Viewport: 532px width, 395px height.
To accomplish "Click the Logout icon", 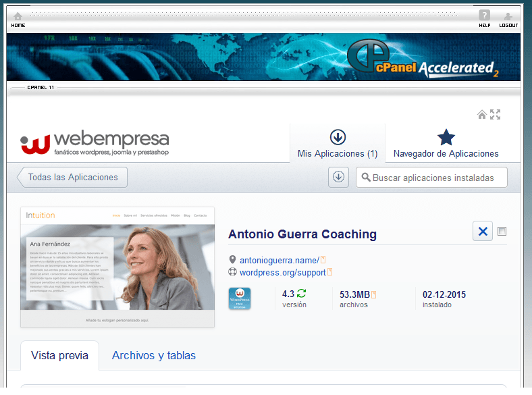I will [508, 16].
